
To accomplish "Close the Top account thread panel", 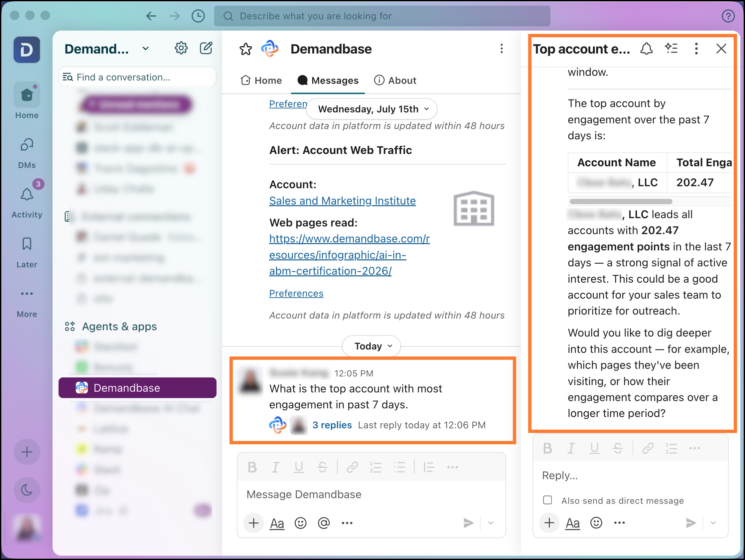I will point(721,49).
